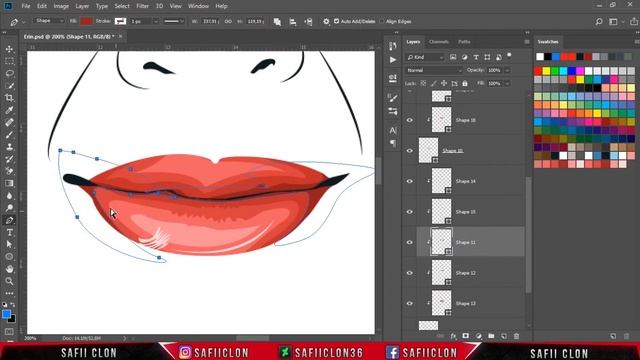Select the Clone Stamp tool
Viewport: 640px width, 360px height.
point(9,147)
